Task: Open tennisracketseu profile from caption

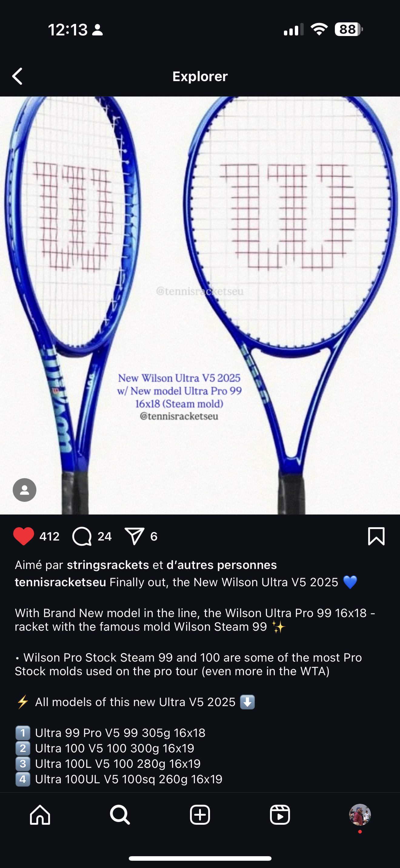Action: point(60,582)
